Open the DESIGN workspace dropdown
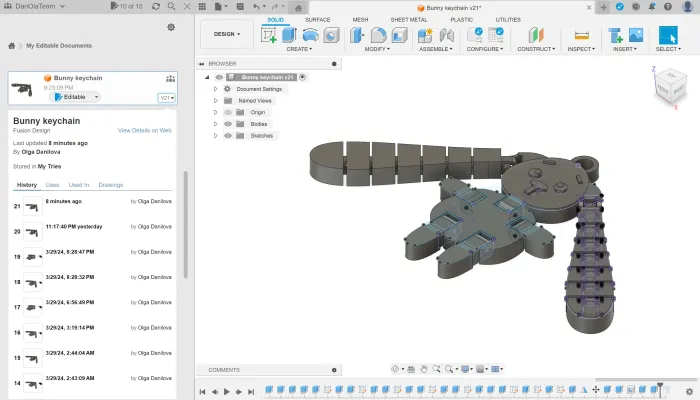The width and height of the screenshot is (700, 400). (226, 33)
